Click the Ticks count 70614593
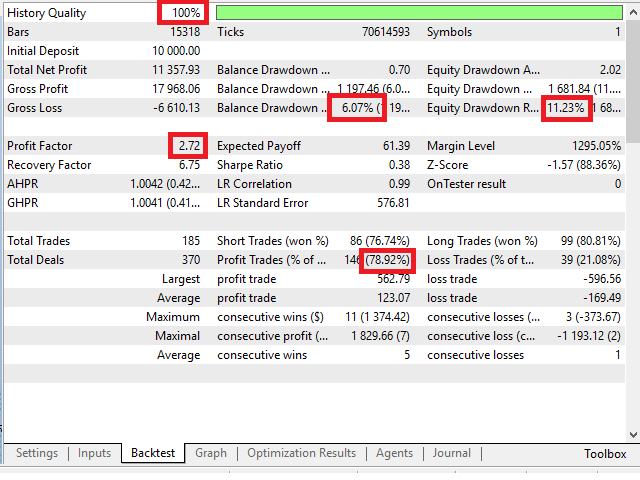640x480 pixels. [x=385, y=32]
